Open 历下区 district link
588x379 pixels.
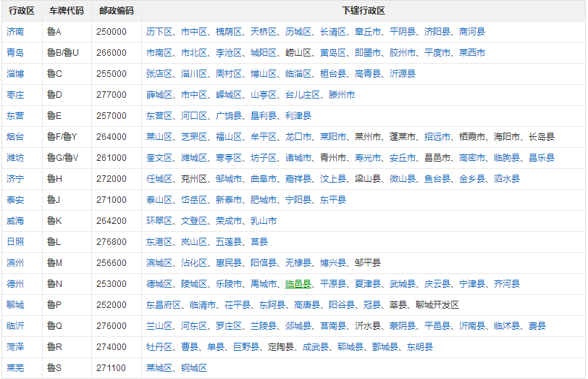(x=159, y=32)
